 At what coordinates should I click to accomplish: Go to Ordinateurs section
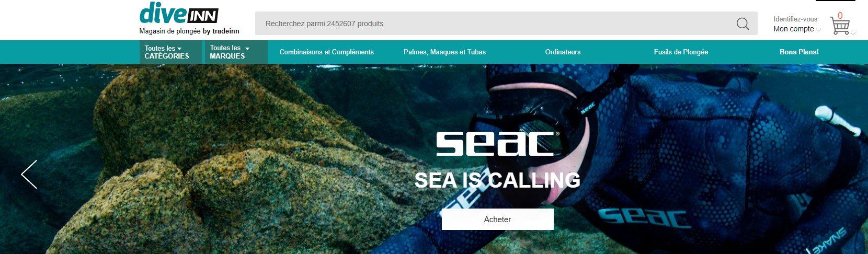pos(563,52)
